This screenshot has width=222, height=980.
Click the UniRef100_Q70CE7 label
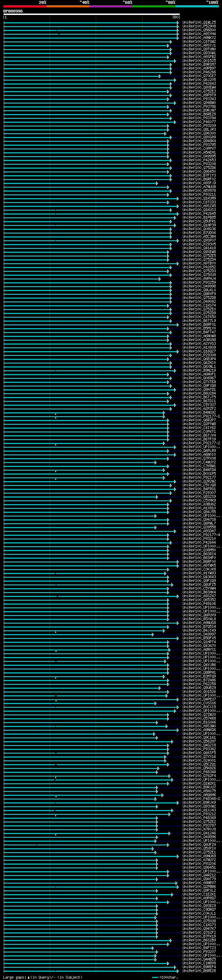click(199, 76)
